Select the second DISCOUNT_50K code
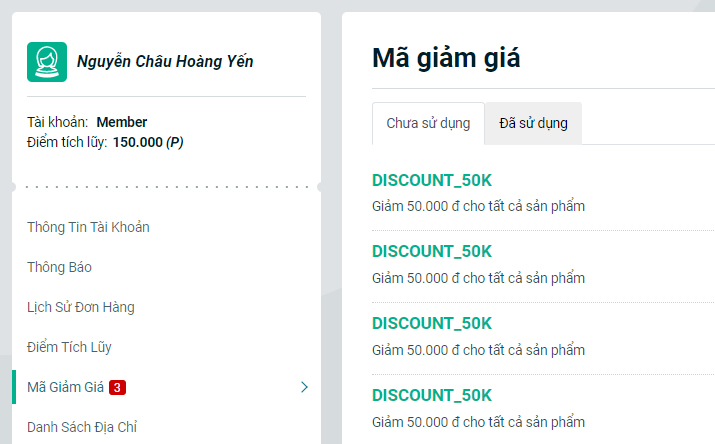The image size is (715, 444). point(432,251)
